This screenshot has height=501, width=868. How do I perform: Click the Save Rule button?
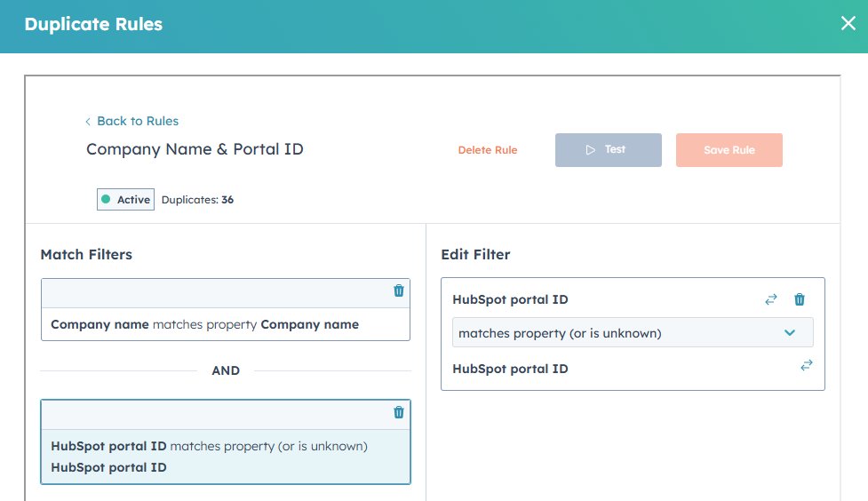click(x=729, y=150)
